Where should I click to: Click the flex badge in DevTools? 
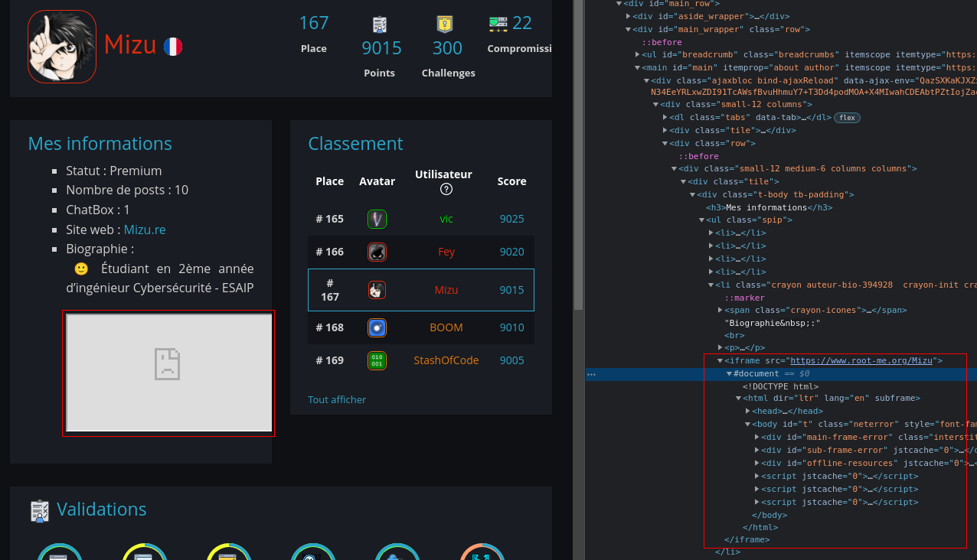(846, 117)
